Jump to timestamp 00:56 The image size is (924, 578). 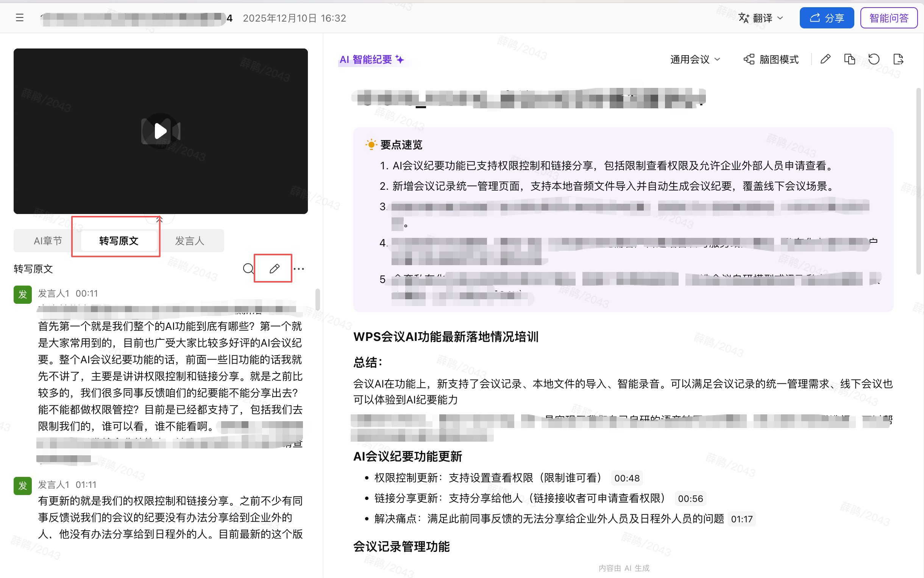coord(690,498)
